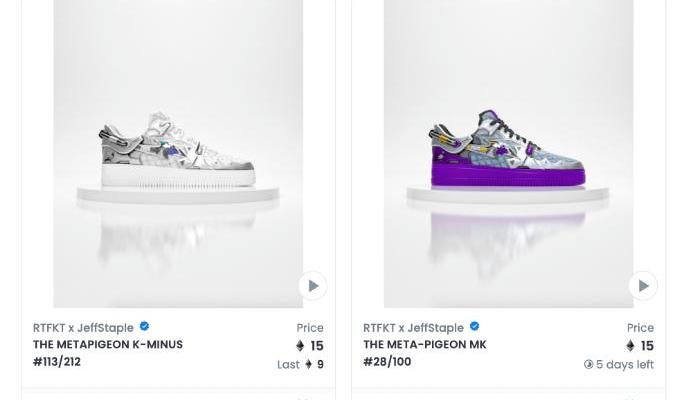The height and width of the screenshot is (400, 678).
Task: Play the Metapigeon K-Minus sneaker animation
Action: click(313, 286)
